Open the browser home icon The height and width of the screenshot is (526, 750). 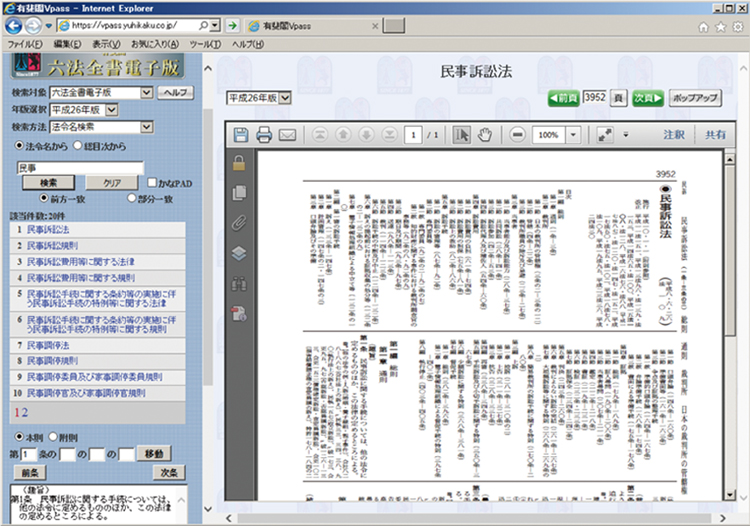click(x=703, y=27)
